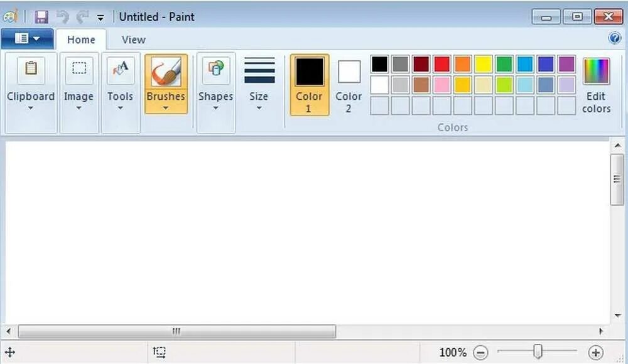Click the Size line thickness icon
This screenshot has width=628, height=364.
[259, 70]
